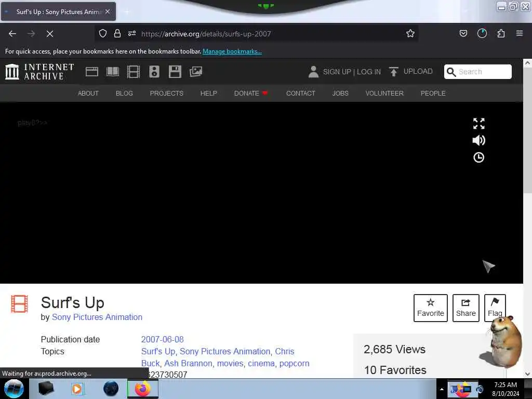Open the Windows Start button

point(14,389)
